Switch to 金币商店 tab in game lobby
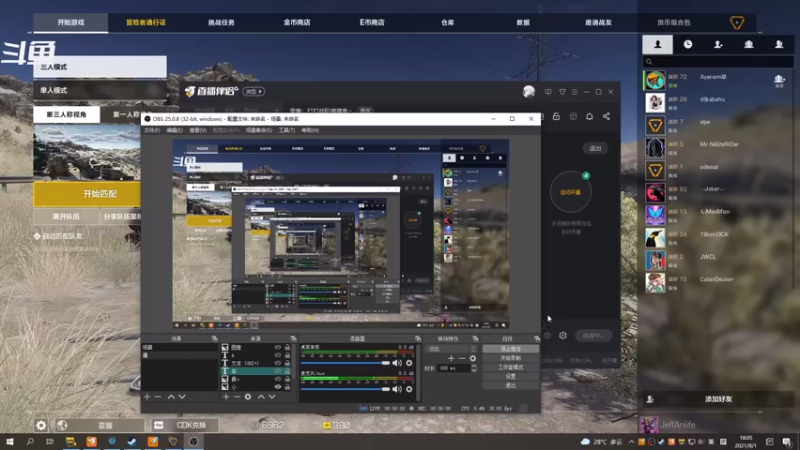800x450 pixels. click(297, 22)
